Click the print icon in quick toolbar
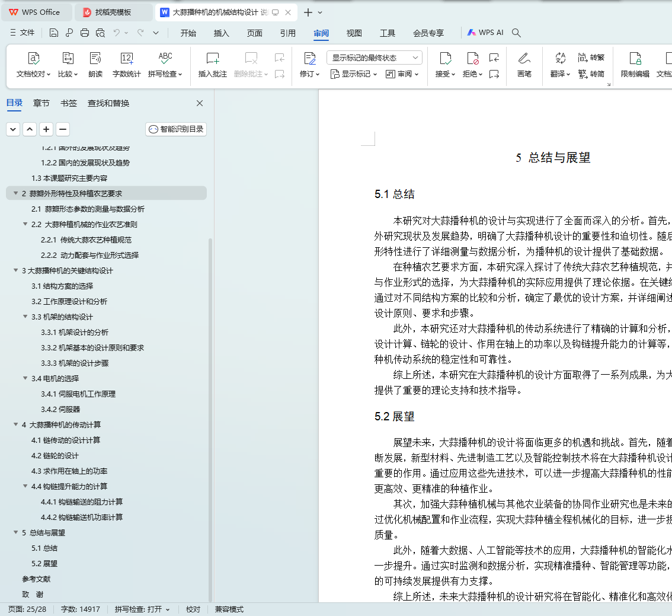672x616 pixels. click(85, 33)
